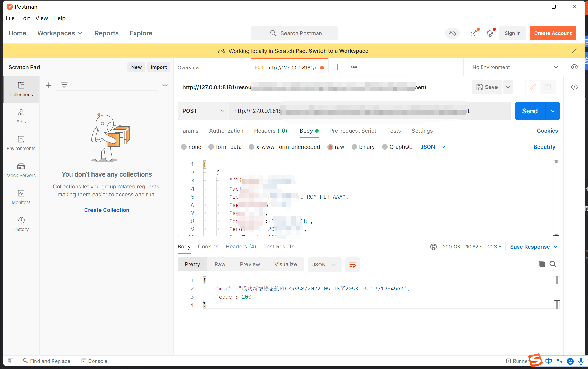The height and width of the screenshot is (369, 588).
Task: Click the blue Send button
Action: coord(530,111)
